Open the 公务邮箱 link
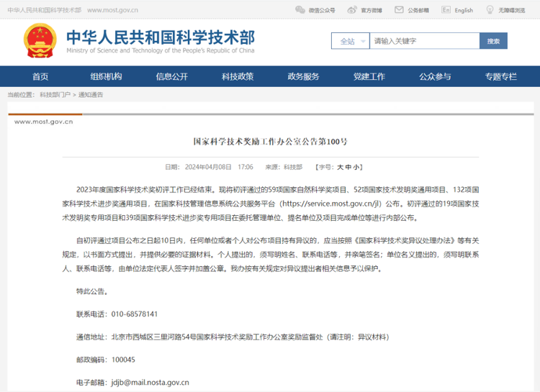Viewport: 540px width, 392px height. point(418,10)
